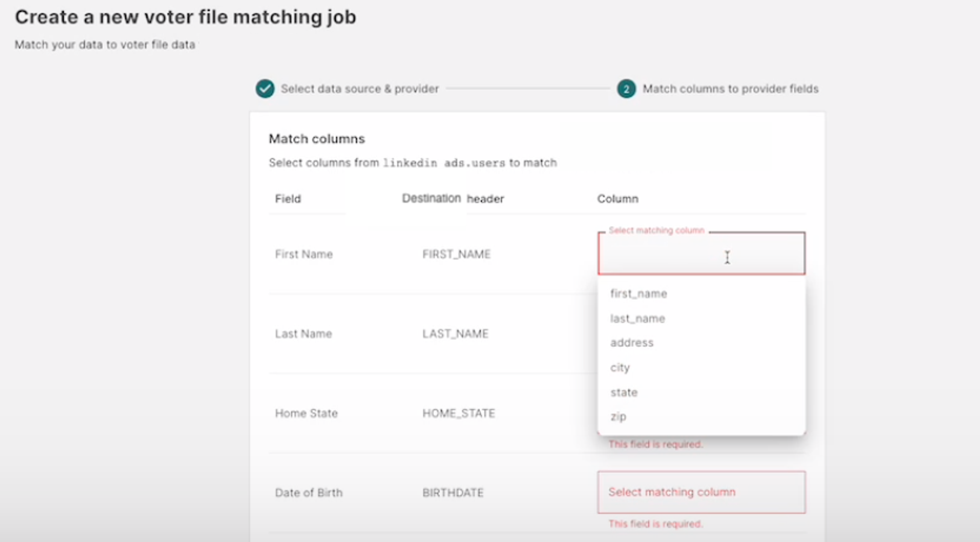Viewport: 980px width, 542px height.
Task: Click the 'First Name' field label
Action: point(304,254)
